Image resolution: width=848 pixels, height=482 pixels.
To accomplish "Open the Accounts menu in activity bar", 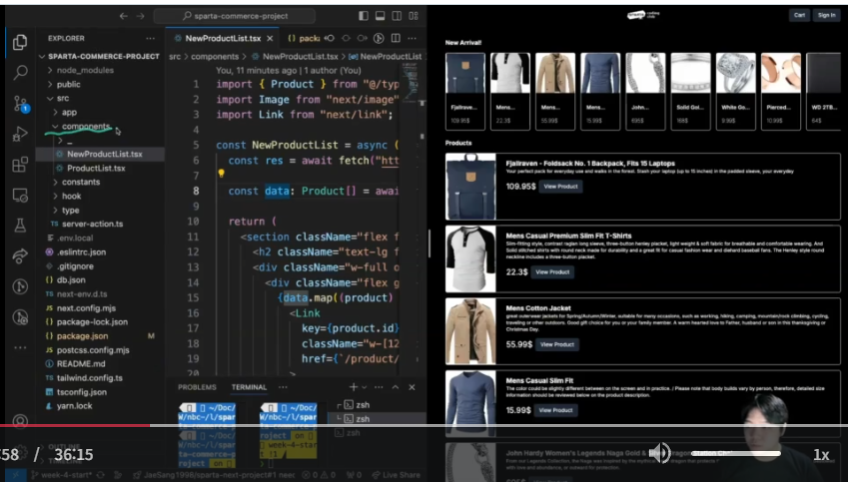I will [20, 421].
